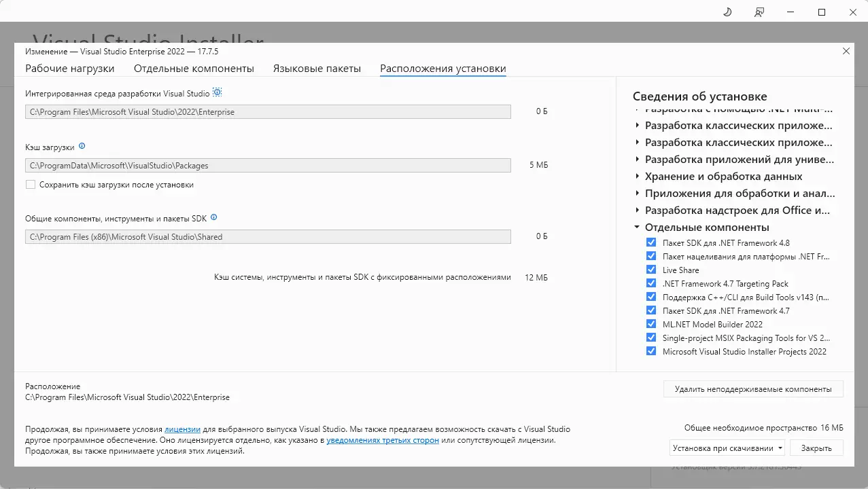This screenshot has height=489, width=868.
Task: Click the Visual Studio IDE path field
Action: 268,111
